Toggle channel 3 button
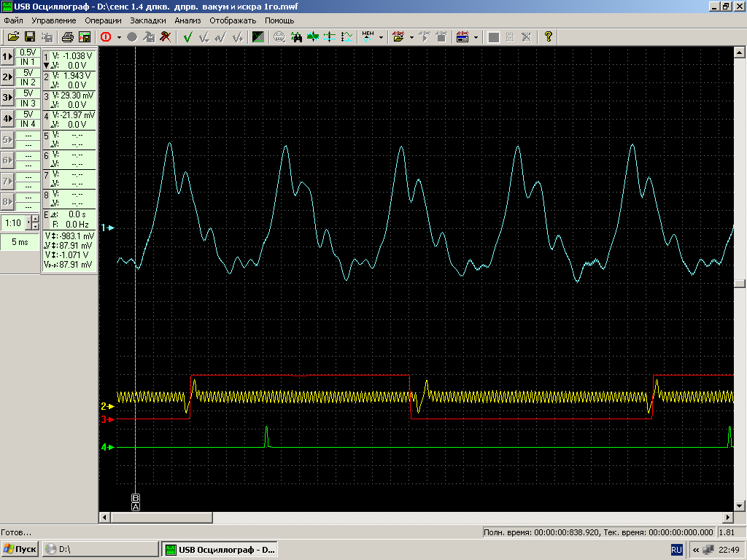Viewport: 747px width, 560px height. pyautogui.click(x=7, y=98)
